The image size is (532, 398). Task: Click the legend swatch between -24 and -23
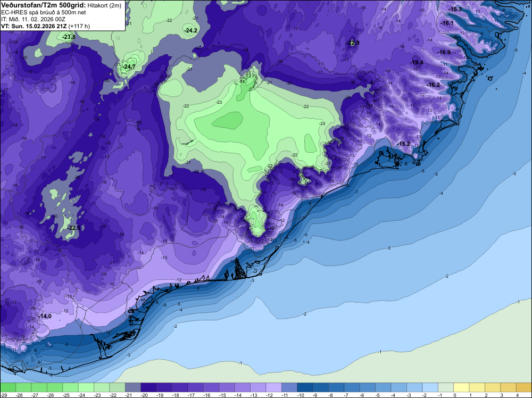(x=86, y=387)
